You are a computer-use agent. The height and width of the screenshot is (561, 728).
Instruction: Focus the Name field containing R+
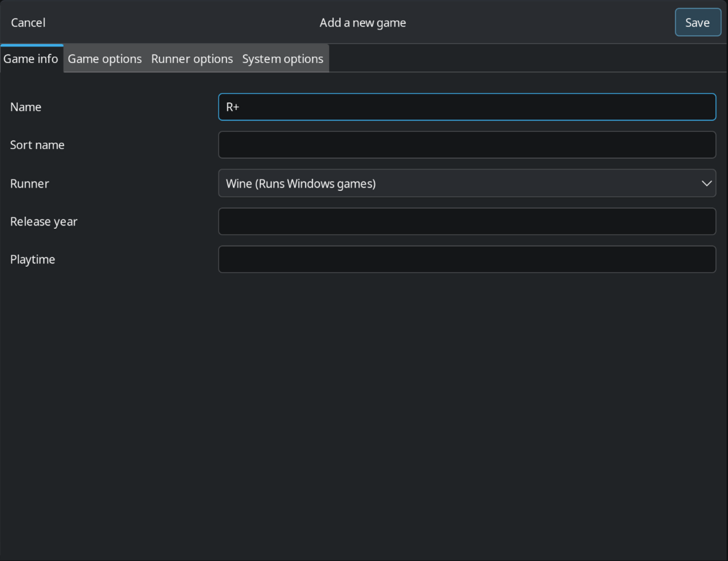pyautogui.click(x=467, y=107)
